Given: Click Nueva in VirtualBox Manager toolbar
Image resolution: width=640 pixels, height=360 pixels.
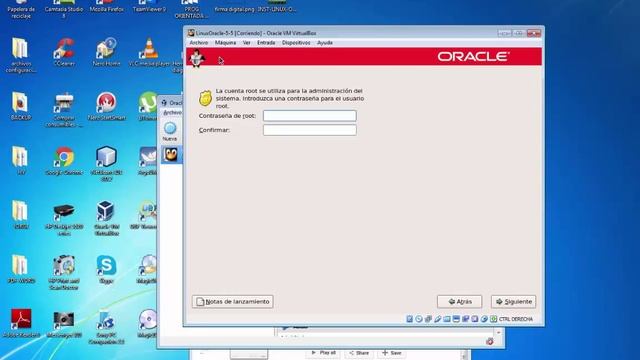Looking at the screenshot, I should pos(170,131).
